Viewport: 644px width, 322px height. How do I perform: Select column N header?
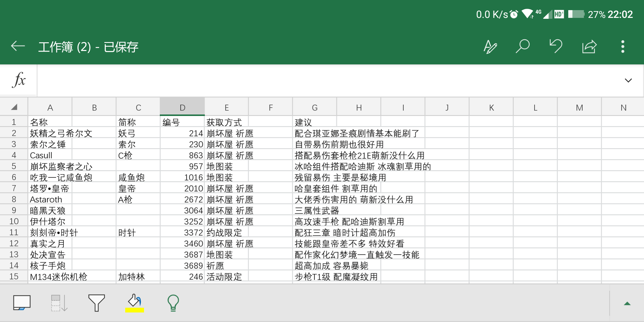point(623,107)
